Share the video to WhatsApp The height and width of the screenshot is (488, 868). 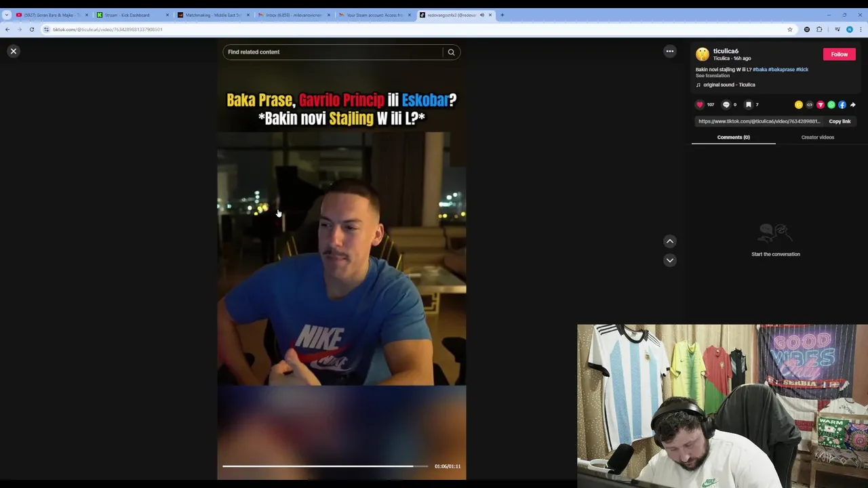coord(831,105)
